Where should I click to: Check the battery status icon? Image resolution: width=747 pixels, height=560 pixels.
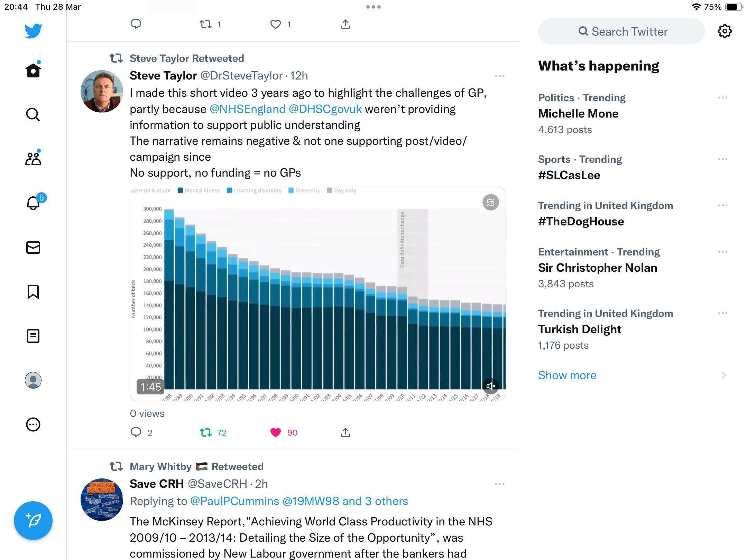click(734, 7)
